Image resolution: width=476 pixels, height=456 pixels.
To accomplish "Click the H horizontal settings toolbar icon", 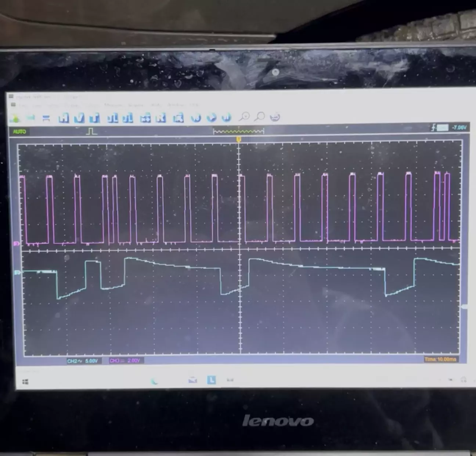I will (64, 118).
